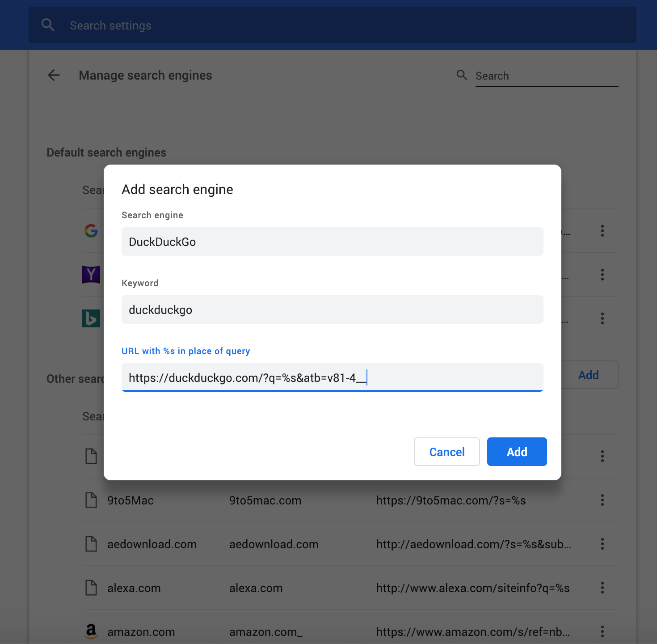This screenshot has height=644, width=657.
Task: Click the page icon next to alexa.com
Action: tap(91, 588)
